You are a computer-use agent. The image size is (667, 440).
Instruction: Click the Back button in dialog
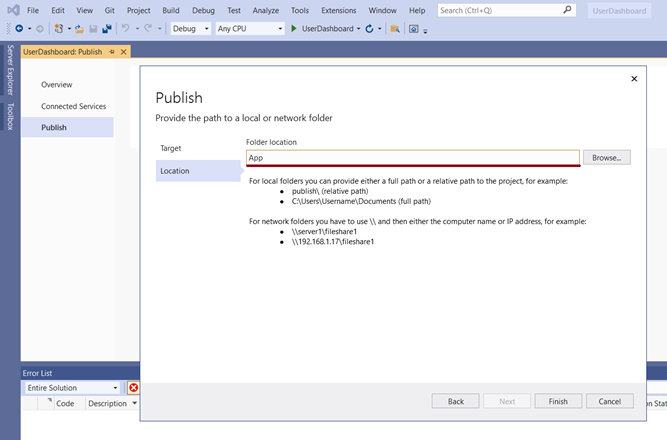pyautogui.click(x=456, y=401)
